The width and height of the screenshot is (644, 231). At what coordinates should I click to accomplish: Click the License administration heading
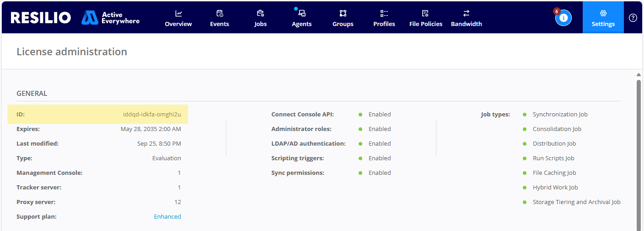(x=72, y=52)
